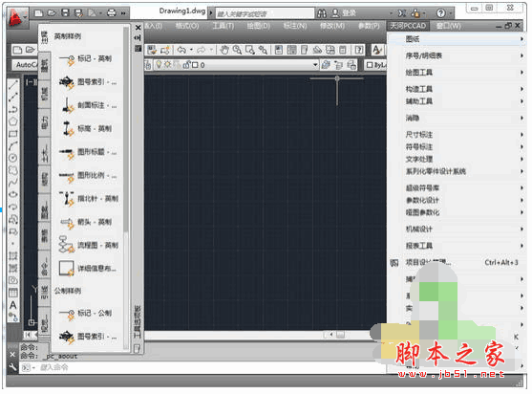532x394 pixels.
Task: Click the search keyword input field
Action: tap(265, 13)
